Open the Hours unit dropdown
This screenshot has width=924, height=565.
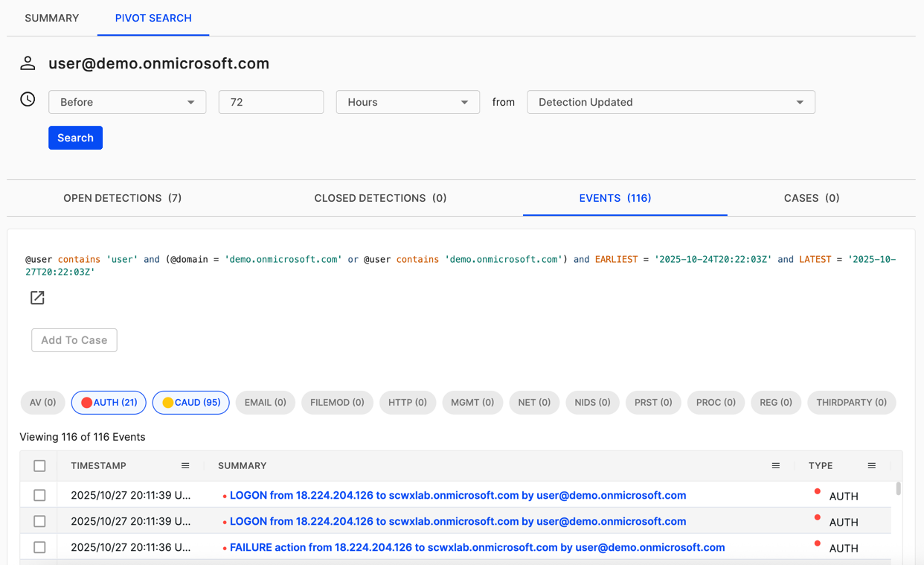pyautogui.click(x=408, y=102)
